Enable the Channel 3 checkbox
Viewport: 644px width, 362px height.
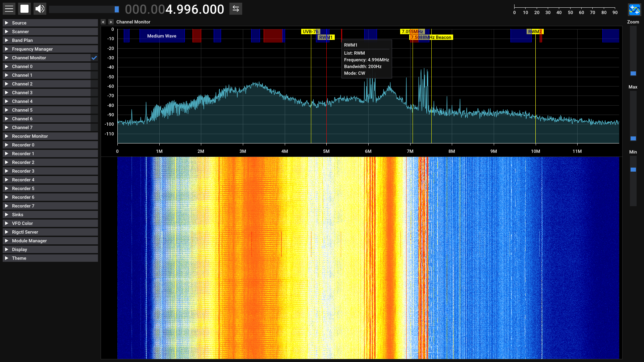94,93
